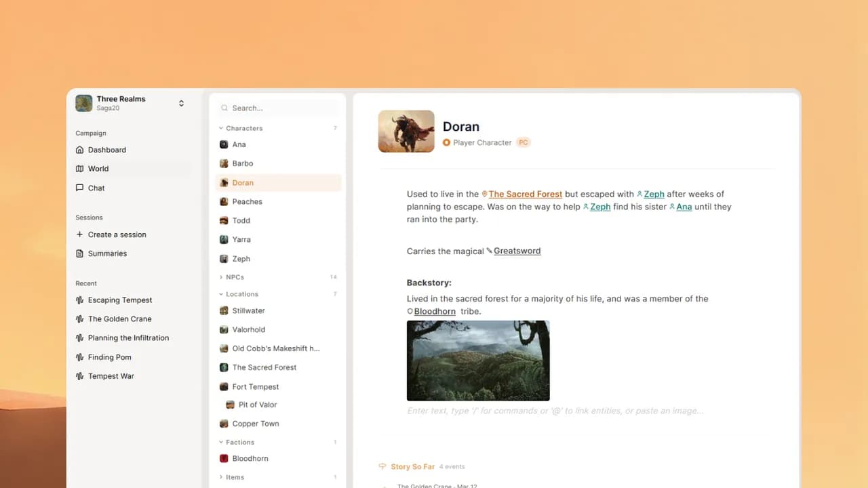868x488 pixels.
Task: Click the empty text entry line
Action: click(555, 411)
